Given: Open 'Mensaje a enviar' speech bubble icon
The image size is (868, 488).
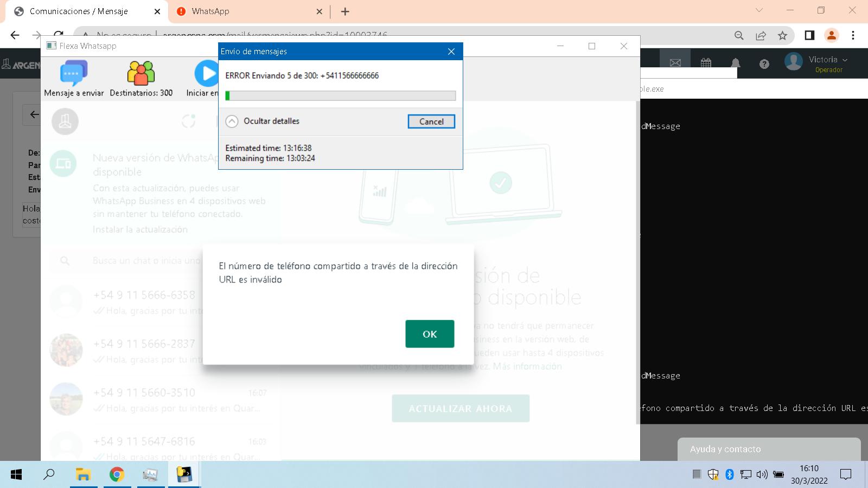Looking at the screenshot, I should [x=74, y=73].
